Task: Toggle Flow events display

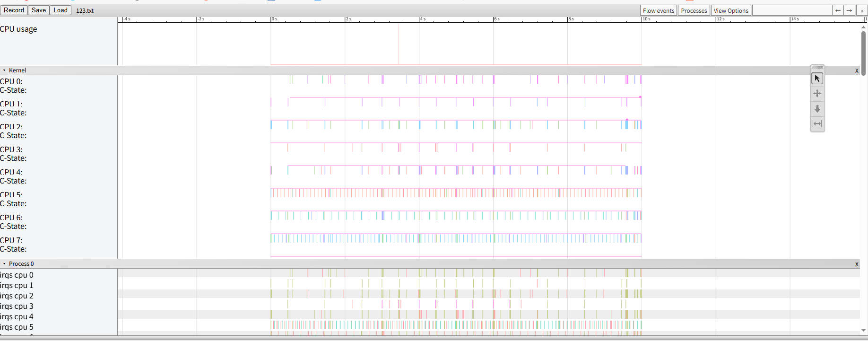Action: coord(659,10)
